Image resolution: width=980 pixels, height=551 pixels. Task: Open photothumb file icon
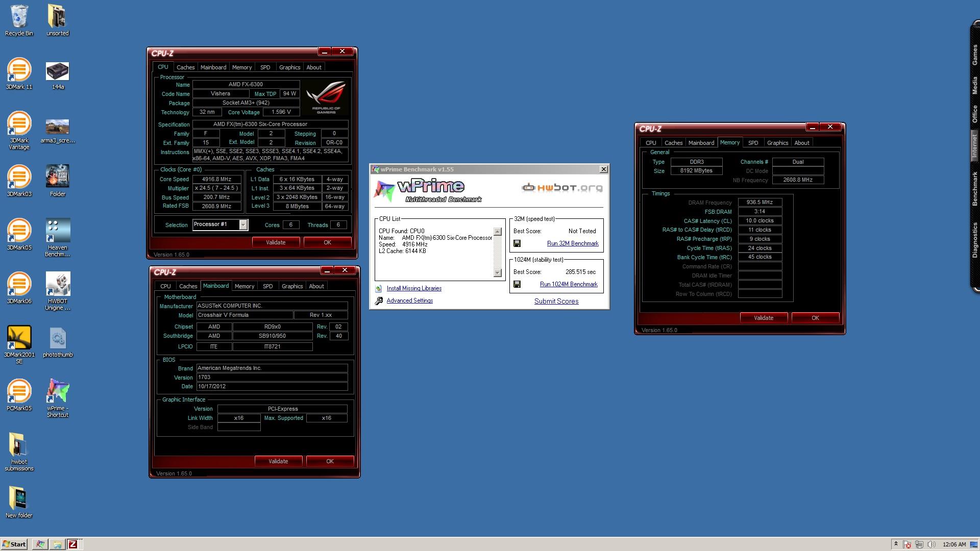coord(58,342)
